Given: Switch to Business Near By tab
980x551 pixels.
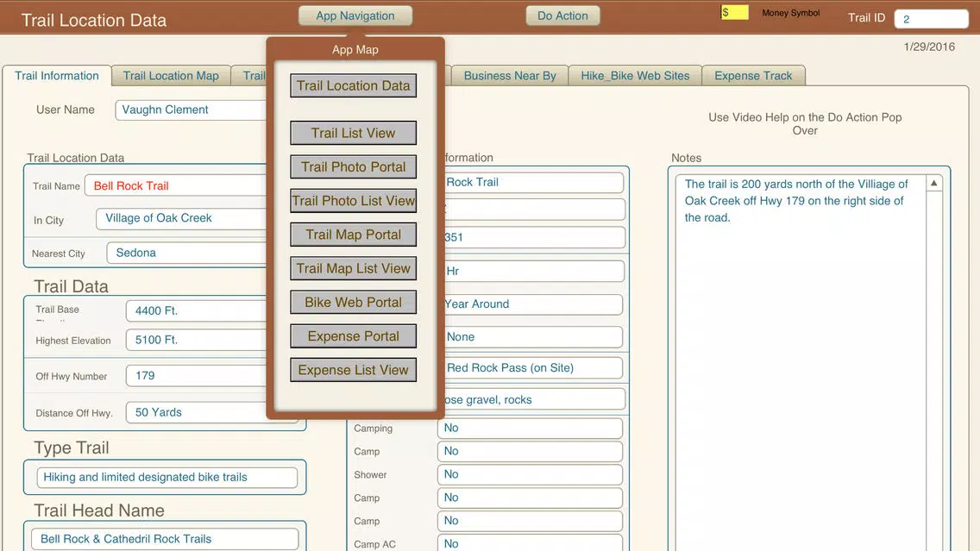Looking at the screenshot, I should (509, 76).
